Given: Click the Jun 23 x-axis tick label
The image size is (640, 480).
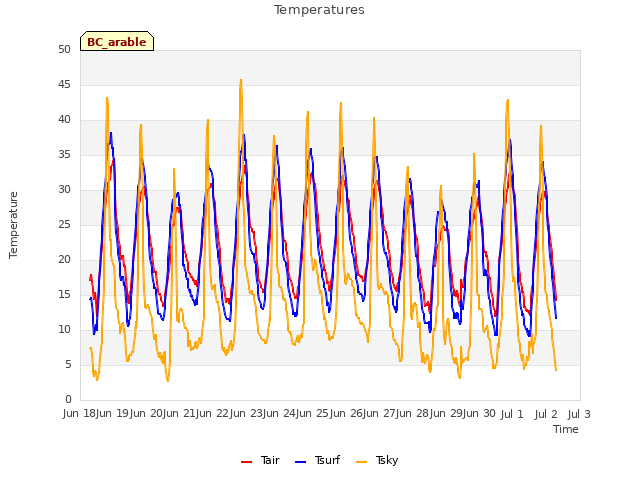Looking at the screenshot, I should [x=247, y=414].
